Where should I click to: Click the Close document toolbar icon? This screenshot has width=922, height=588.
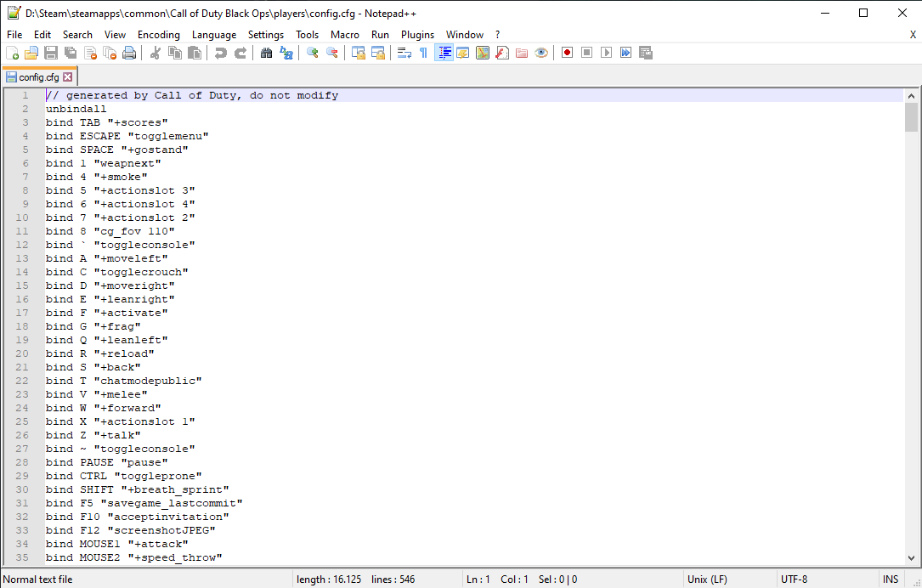[90, 53]
